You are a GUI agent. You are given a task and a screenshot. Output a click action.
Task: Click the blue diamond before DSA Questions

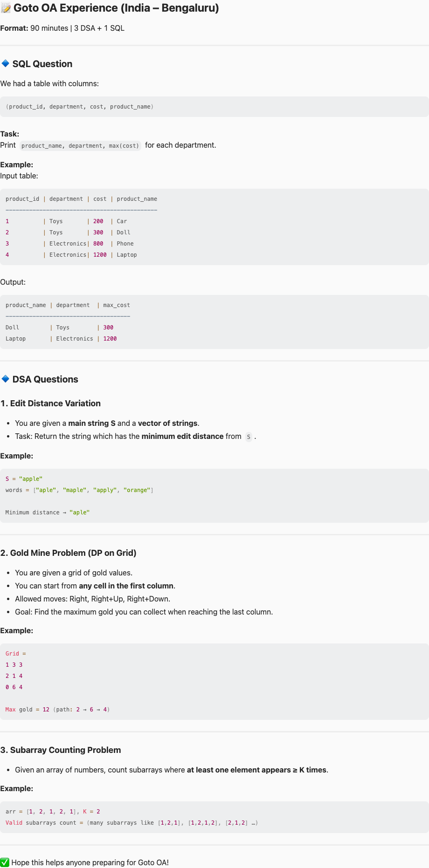click(x=6, y=379)
